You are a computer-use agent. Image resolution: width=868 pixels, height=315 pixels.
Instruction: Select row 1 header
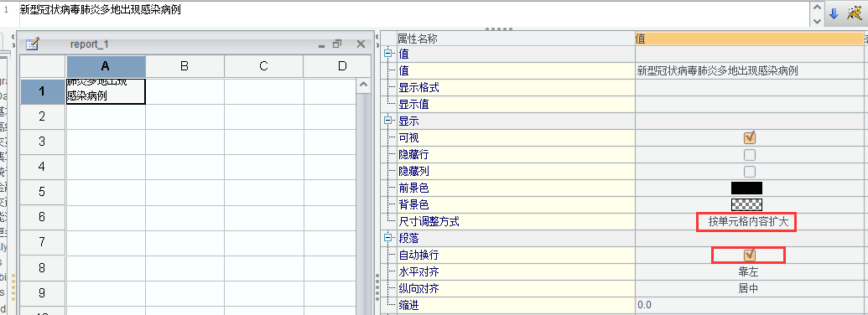coord(43,91)
